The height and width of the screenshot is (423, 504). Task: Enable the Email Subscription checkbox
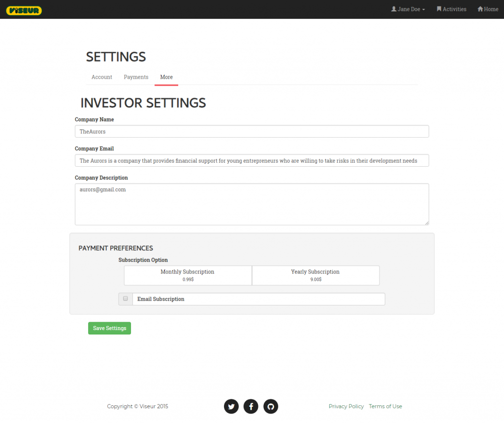pos(126,299)
